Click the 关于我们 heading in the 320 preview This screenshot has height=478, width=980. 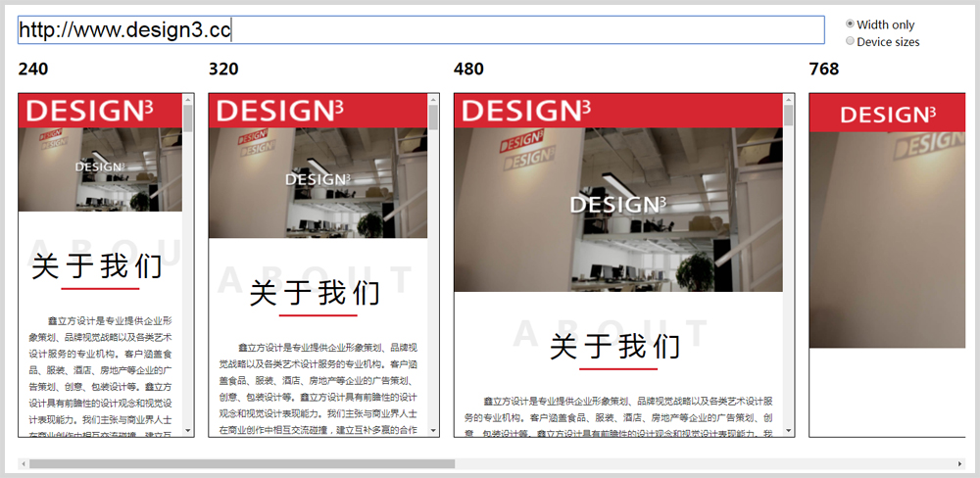(x=315, y=293)
